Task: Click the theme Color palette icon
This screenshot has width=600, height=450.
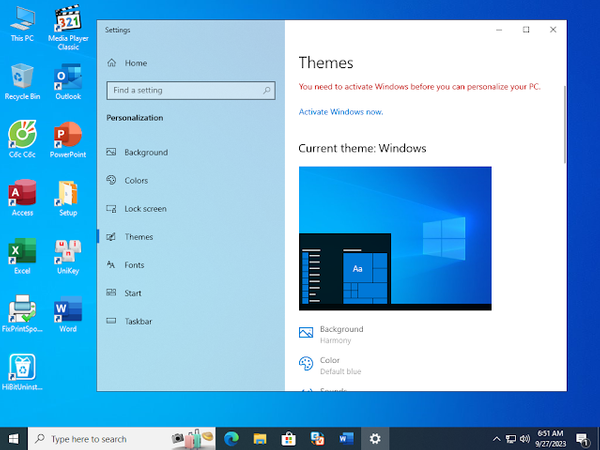Action: tap(306, 364)
